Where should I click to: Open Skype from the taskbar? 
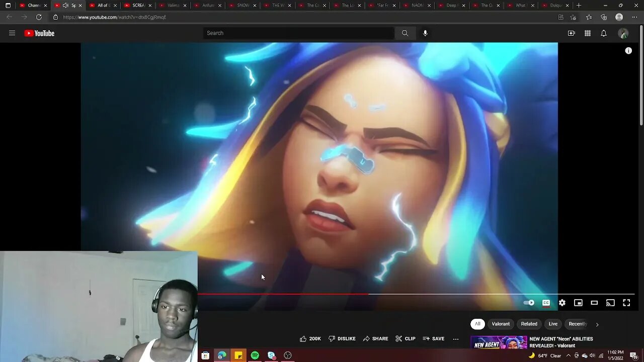click(x=272, y=355)
